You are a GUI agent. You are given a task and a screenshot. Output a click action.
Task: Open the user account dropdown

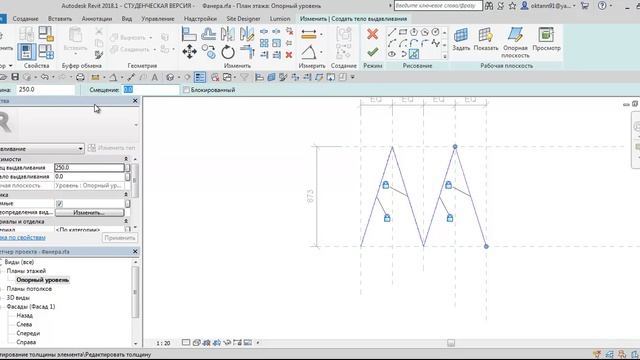574,6
